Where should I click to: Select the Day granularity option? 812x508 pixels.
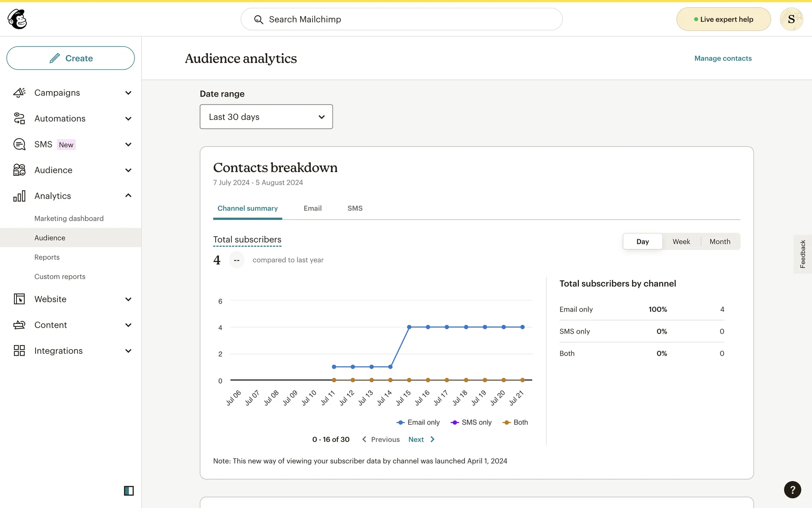[x=642, y=242]
